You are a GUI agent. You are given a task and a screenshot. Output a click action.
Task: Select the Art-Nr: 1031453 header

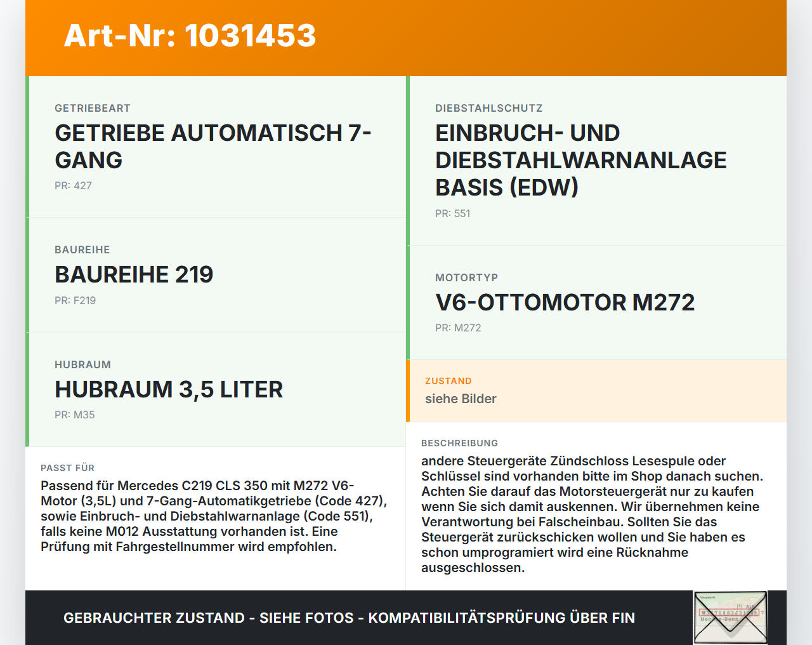[190, 36]
